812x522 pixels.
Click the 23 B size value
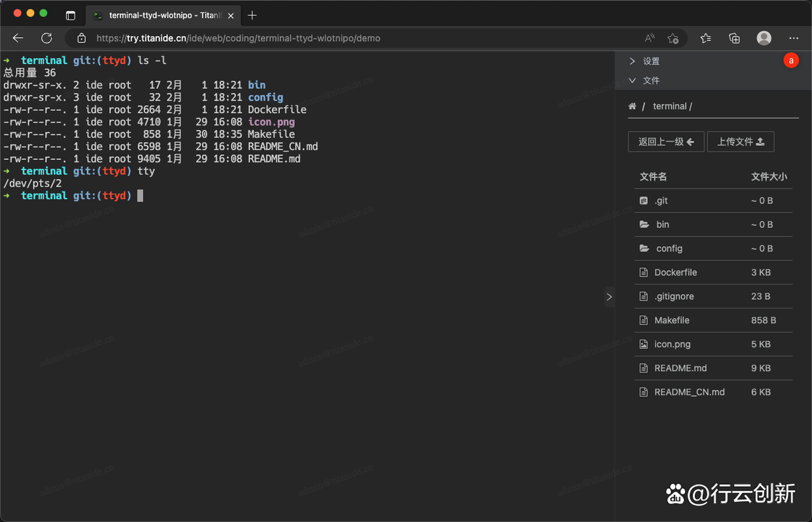click(761, 296)
